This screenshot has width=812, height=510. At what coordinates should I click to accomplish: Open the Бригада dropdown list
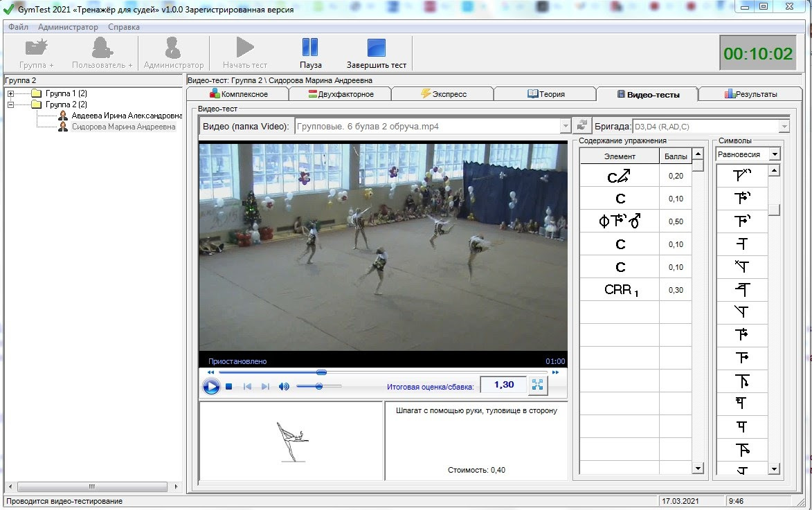[x=784, y=127]
